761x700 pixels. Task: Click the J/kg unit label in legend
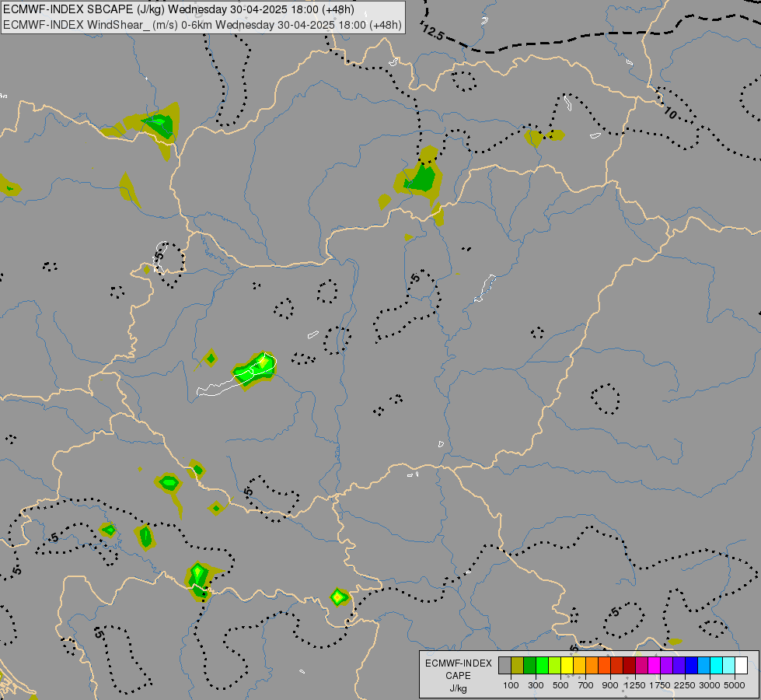(x=458, y=688)
